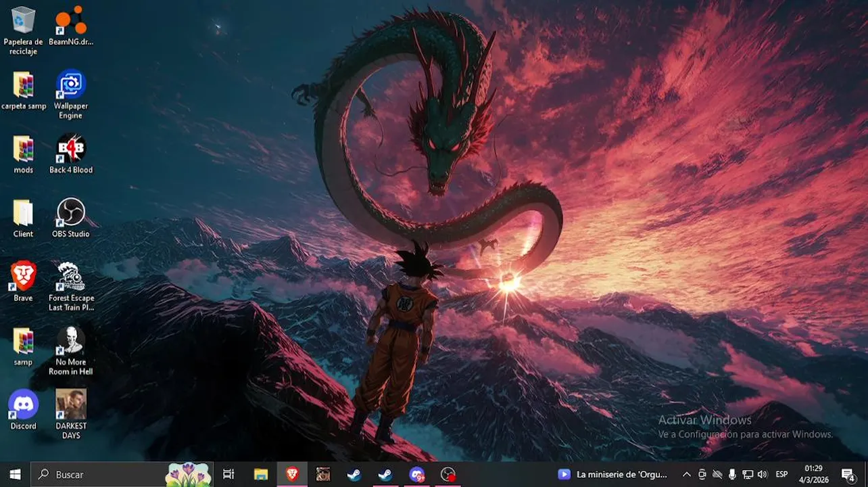Launch No More Room in Hell shortcut
This screenshot has width=868, height=487.
pos(71,351)
